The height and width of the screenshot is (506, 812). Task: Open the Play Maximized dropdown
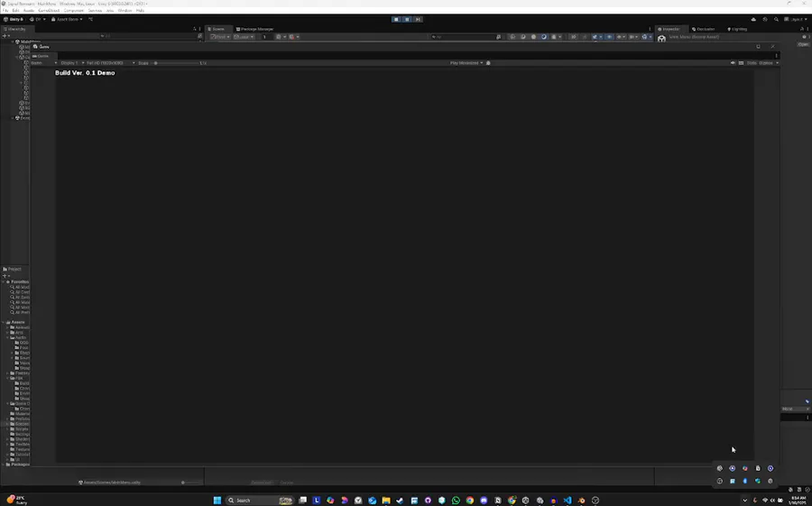pyautogui.click(x=466, y=62)
